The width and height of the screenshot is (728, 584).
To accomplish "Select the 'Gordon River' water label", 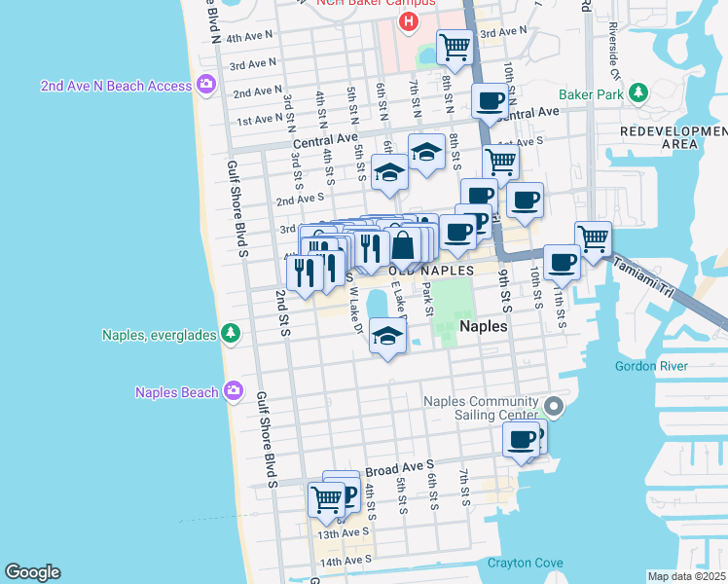I will pos(651,366).
